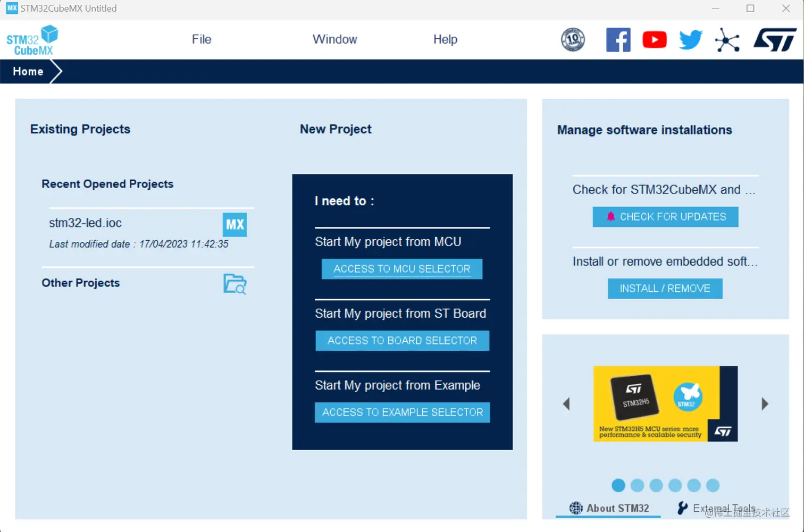
Task: Click the Manage software installations heading
Action: (644, 130)
